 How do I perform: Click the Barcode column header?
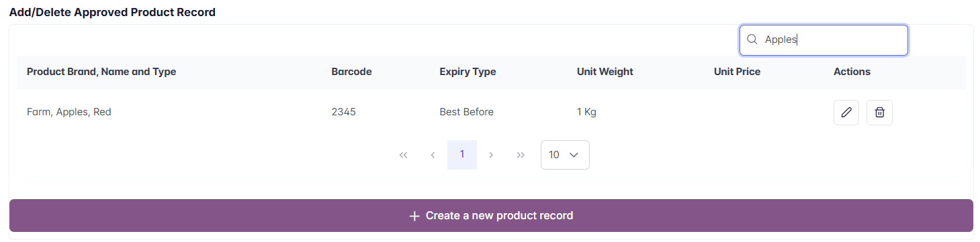coord(351,72)
